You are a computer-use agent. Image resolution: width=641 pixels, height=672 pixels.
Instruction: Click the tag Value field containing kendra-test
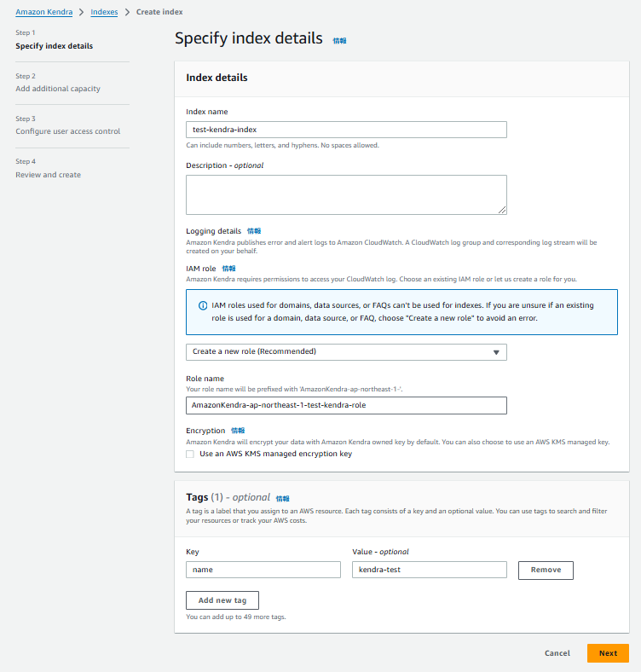tap(430, 570)
